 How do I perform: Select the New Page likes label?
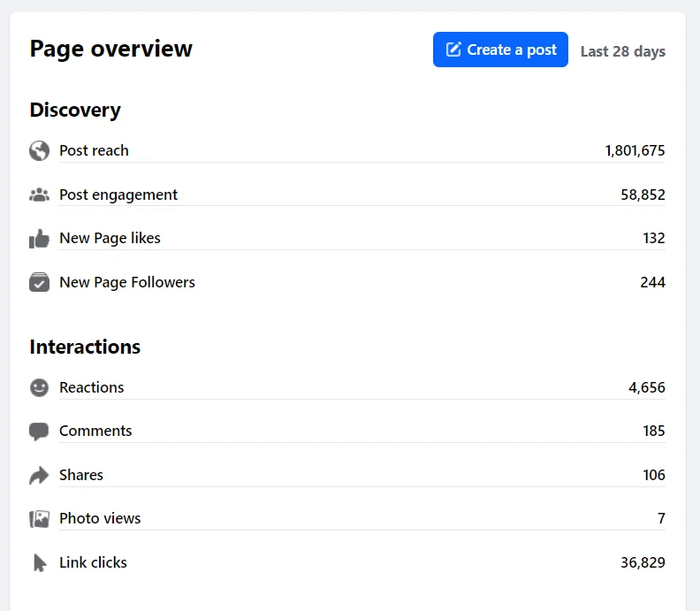[x=110, y=238]
